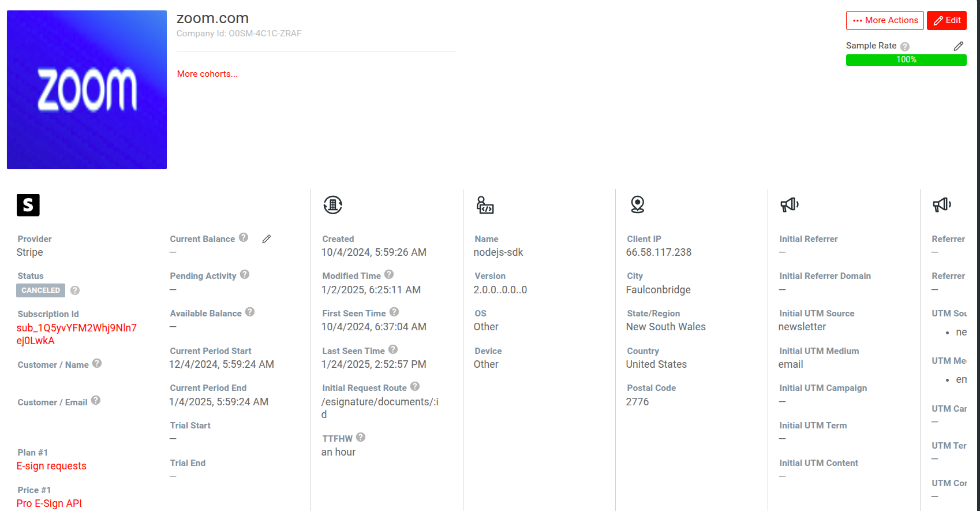Click Initial UTM Source value newsletter
Viewport: 980px width, 511px height.
[x=802, y=327]
